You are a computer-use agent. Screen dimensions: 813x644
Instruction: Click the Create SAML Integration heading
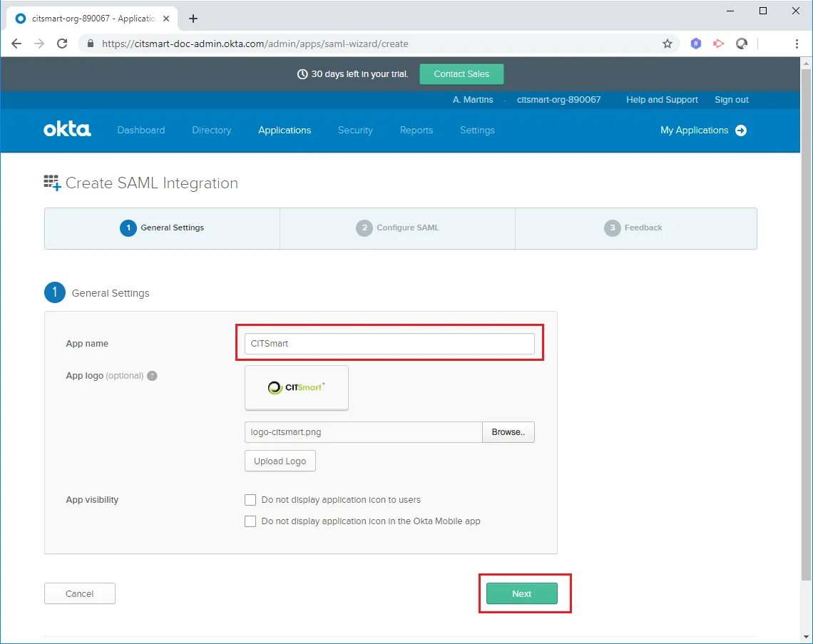pos(152,183)
